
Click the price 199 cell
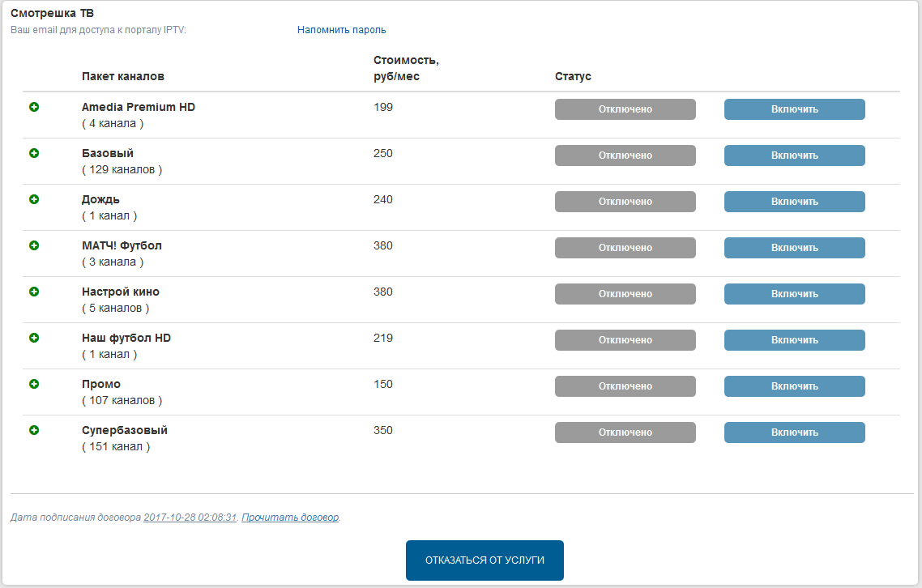point(383,107)
